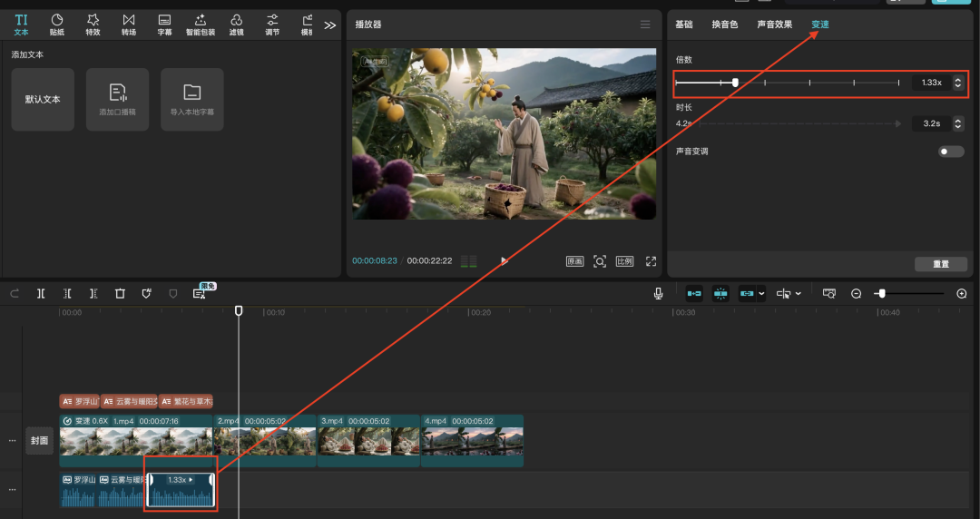Click the microphone record voiceover icon
Screen dimensions: 980x519
click(x=658, y=293)
